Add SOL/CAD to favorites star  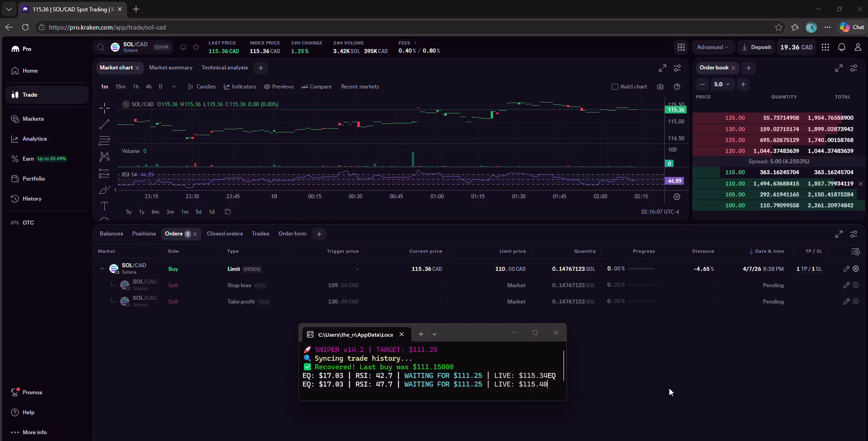click(196, 47)
